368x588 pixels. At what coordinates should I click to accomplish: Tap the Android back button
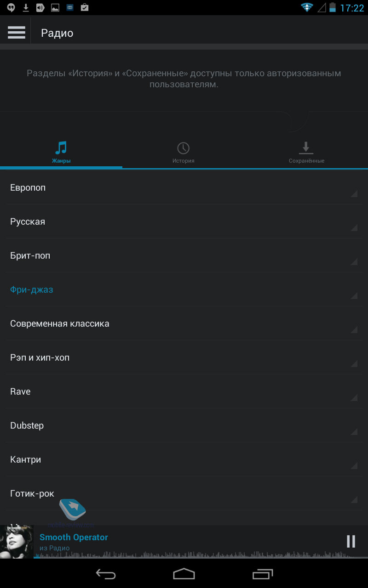click(105, 573)
